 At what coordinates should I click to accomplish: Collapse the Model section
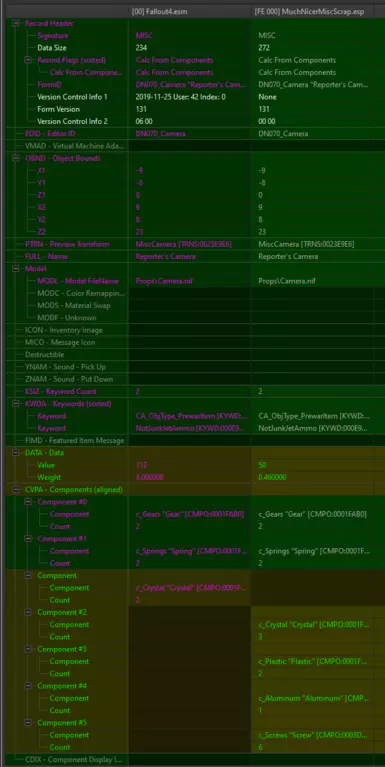[x=16, y=269]
